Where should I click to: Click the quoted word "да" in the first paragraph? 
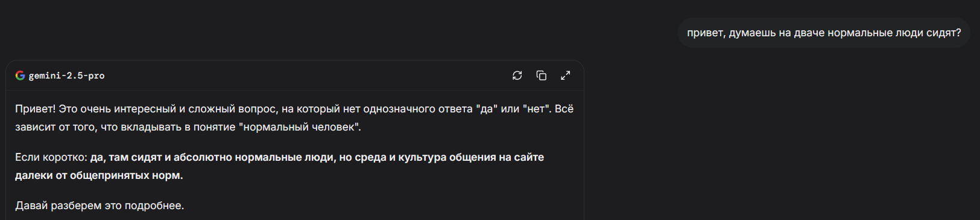click(487, 109)
